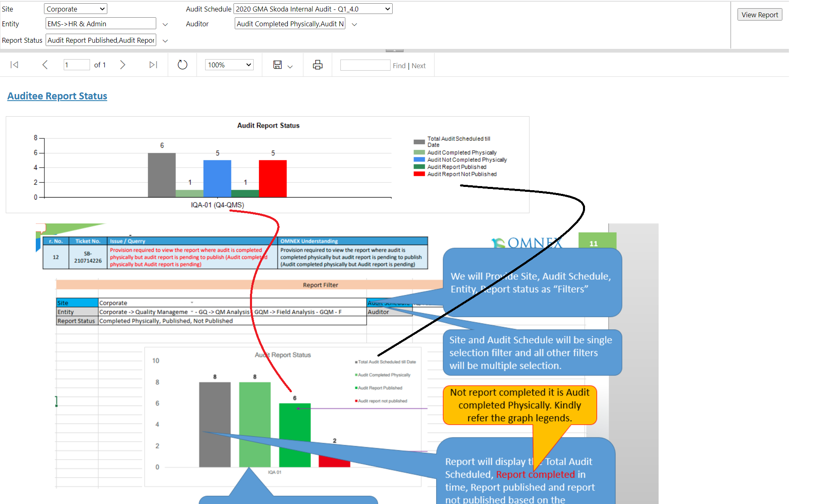Expand the Report Status multi-select arrow
The width and height of the screenshot is (821, 504).
click(165, 41)
